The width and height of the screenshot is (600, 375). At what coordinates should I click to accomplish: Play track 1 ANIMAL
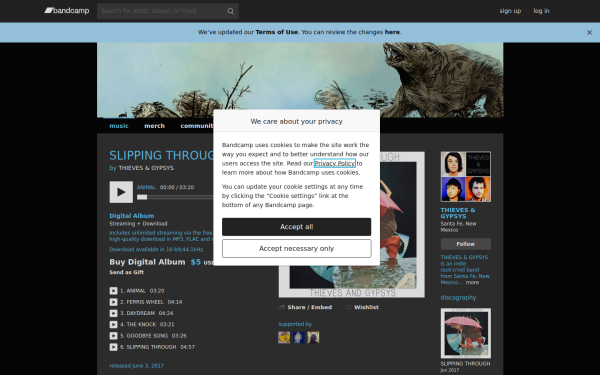click(113, 291)
